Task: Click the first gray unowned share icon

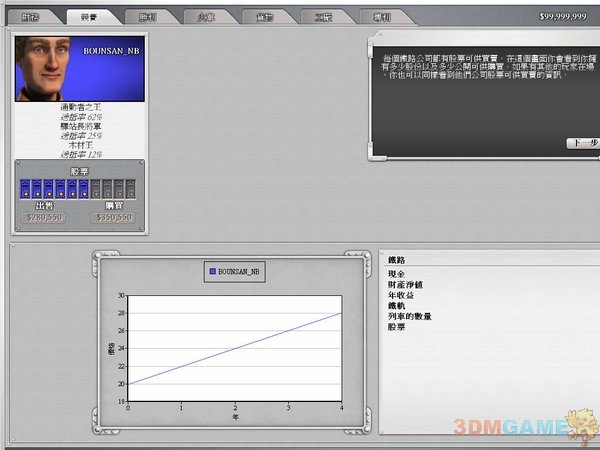Action: [x=95, y=188]
